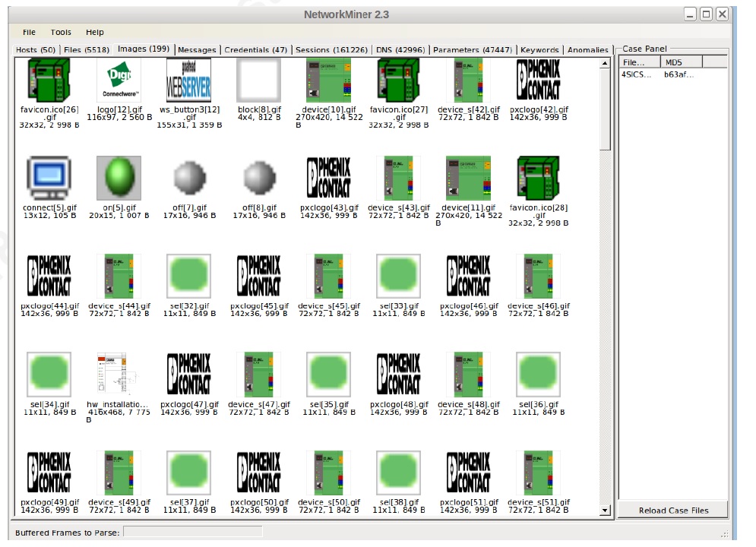756x547 pixels.
Task: Click the pxclogo[45].gif logo
Action: [259, 276]
